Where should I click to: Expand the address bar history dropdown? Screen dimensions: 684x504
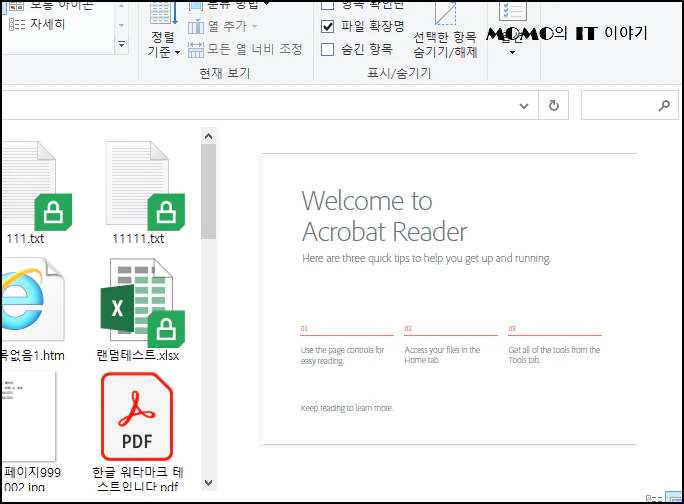pos(524,106)
